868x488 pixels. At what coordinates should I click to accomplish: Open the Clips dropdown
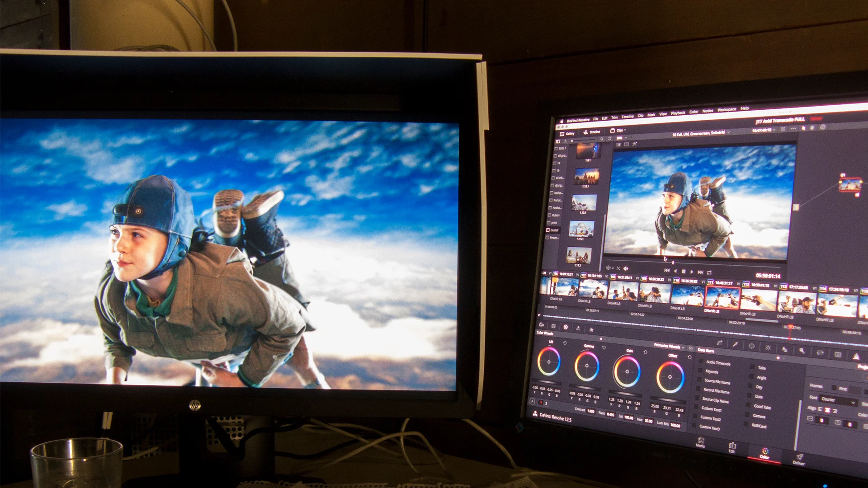618,130
